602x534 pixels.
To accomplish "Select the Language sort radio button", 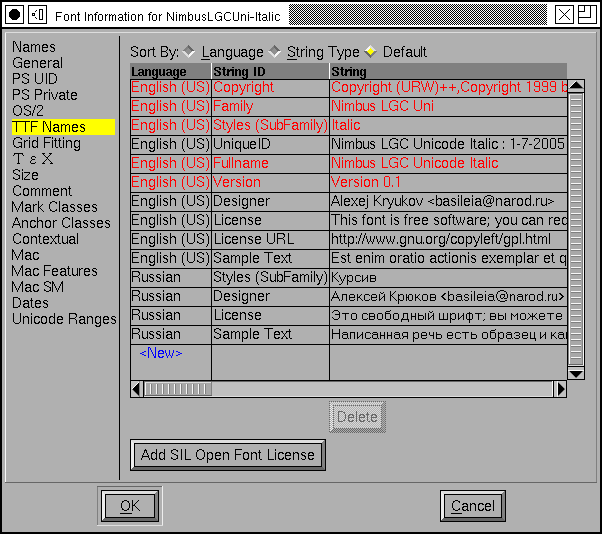I will pyautogui.click(x=190, y=52).
